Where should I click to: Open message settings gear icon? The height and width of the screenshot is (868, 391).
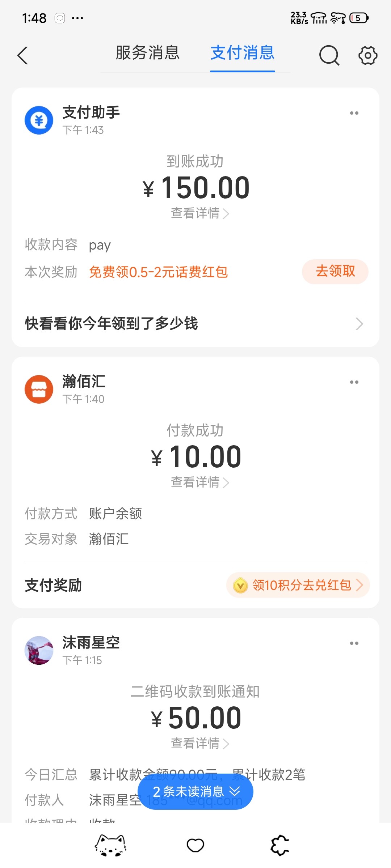[367, 55]
